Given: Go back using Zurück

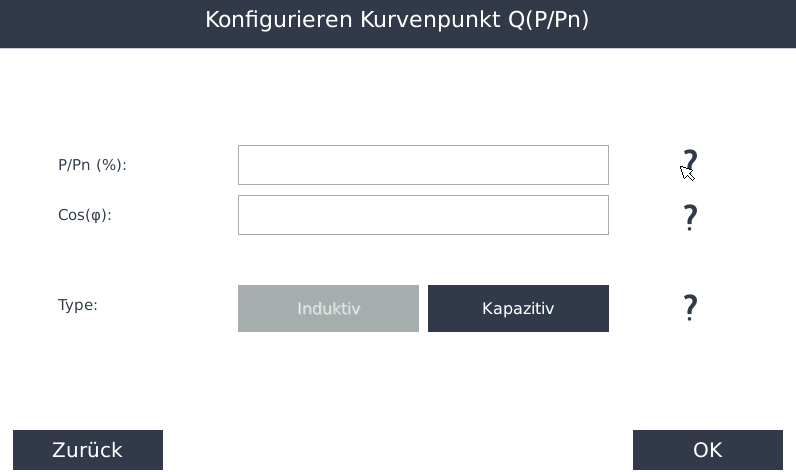Looking at the screenshot, I should 88,450.
